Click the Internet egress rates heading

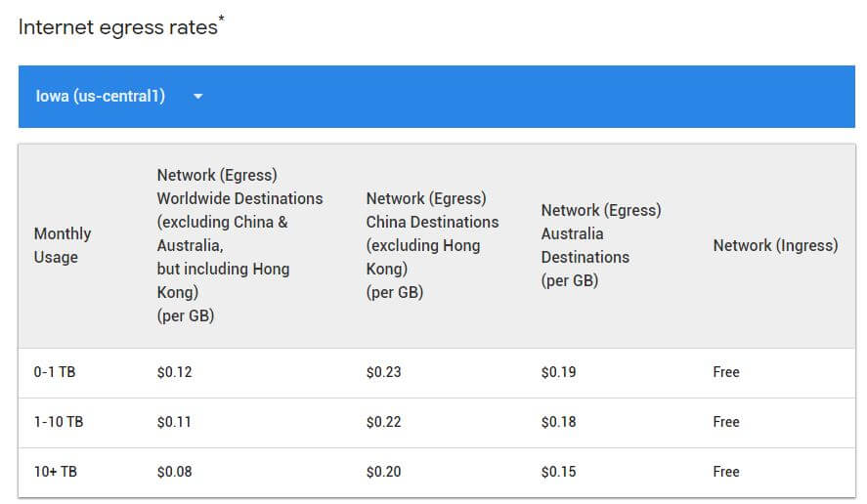point(118,27)
